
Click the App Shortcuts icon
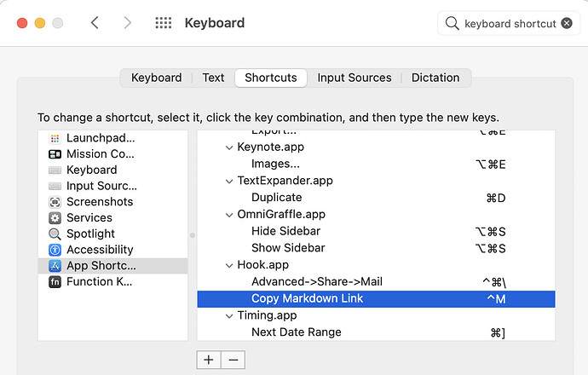[55, 266]
